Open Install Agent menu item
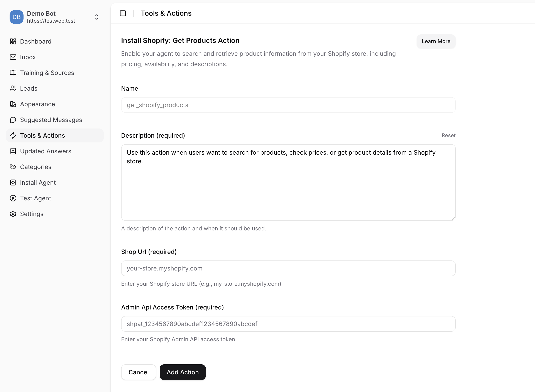535x392 pixels. (38, 182)
